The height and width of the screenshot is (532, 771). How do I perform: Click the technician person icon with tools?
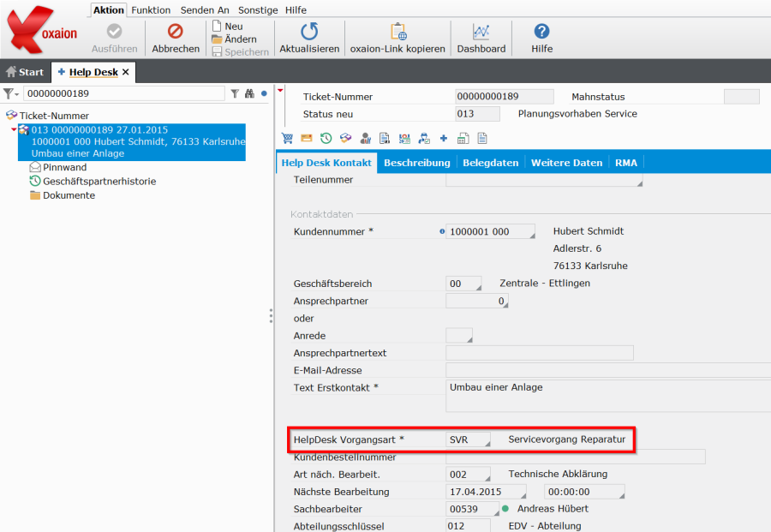click(365, 139)
